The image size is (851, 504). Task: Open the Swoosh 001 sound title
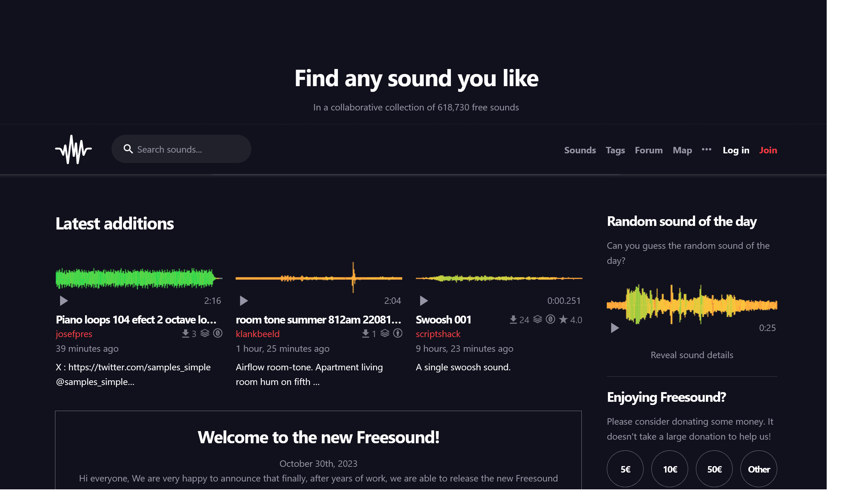443,320
